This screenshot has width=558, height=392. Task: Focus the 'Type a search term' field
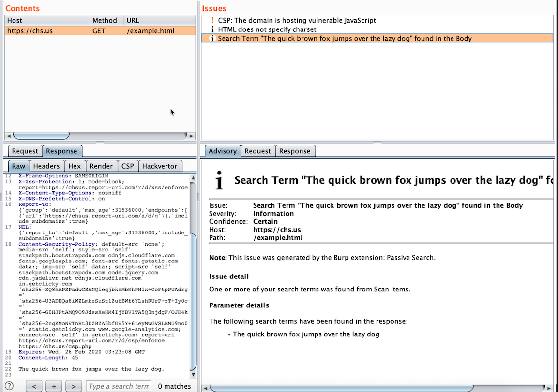click(119, 386)
